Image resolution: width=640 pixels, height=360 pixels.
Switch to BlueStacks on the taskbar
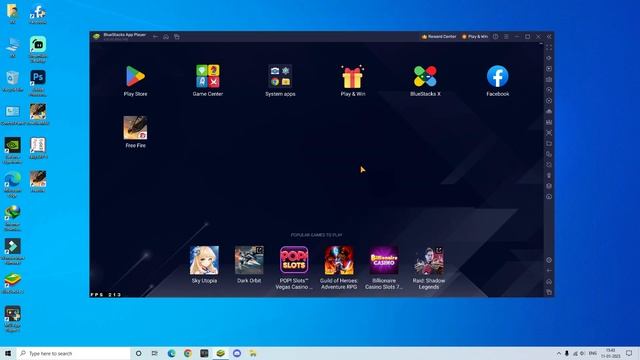[220, 353]
